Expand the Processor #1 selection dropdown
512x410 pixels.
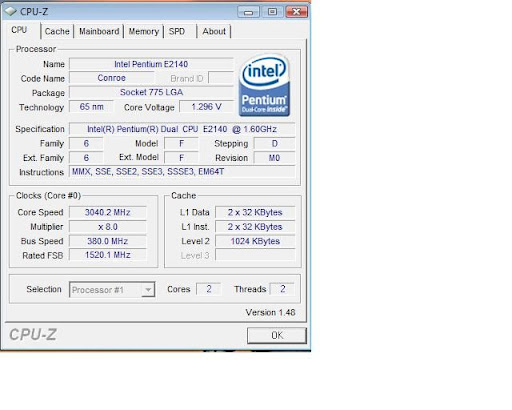coord(148,290)
